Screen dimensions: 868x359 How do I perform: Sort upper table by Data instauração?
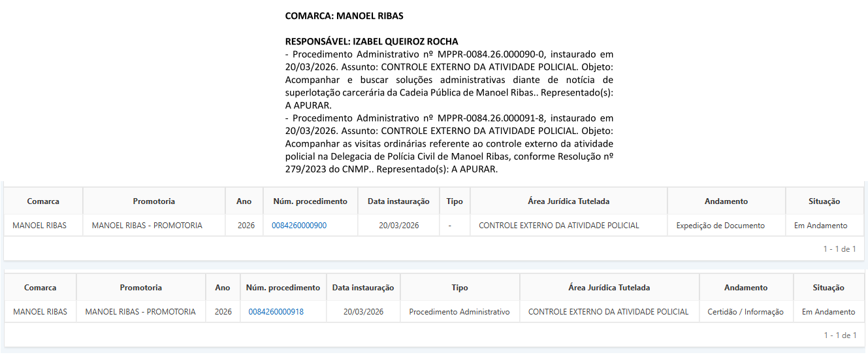pos(398,201)
